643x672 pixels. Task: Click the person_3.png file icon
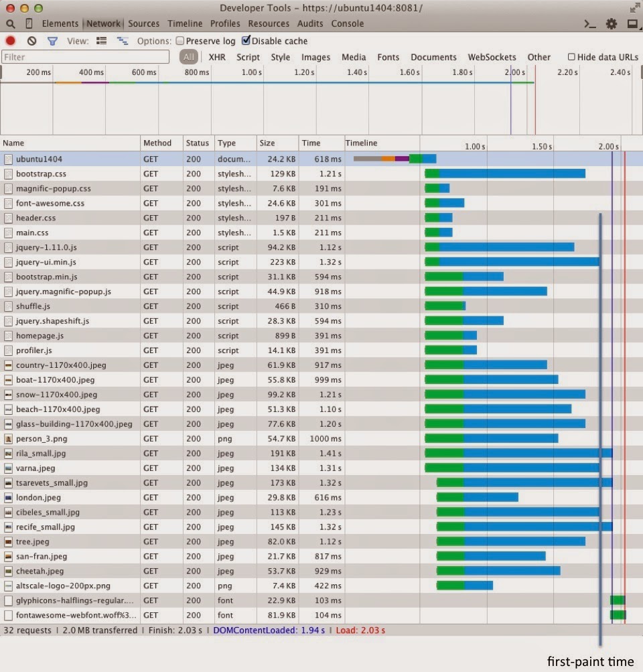pos(8,439)
